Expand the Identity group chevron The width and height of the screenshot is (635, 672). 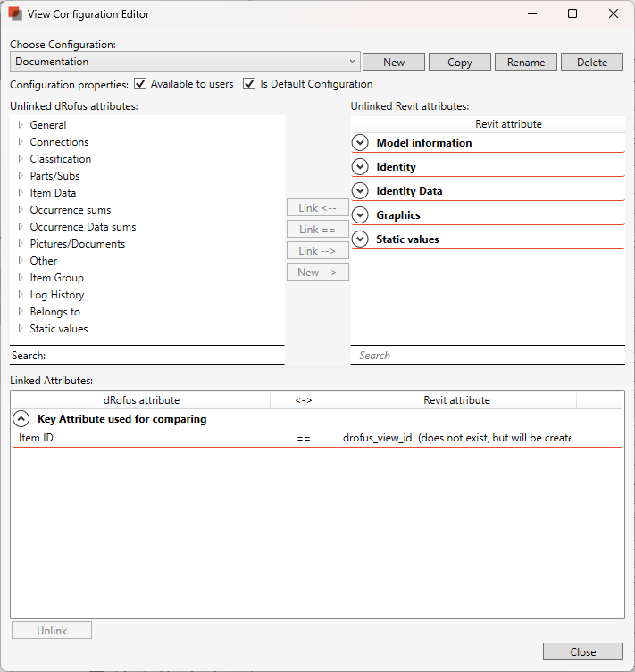click(x=360, y=166)
